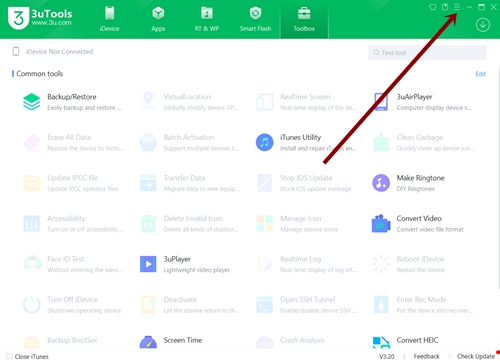Open the Make Ringtone icon
500x361 pixels.
[381, 183]
